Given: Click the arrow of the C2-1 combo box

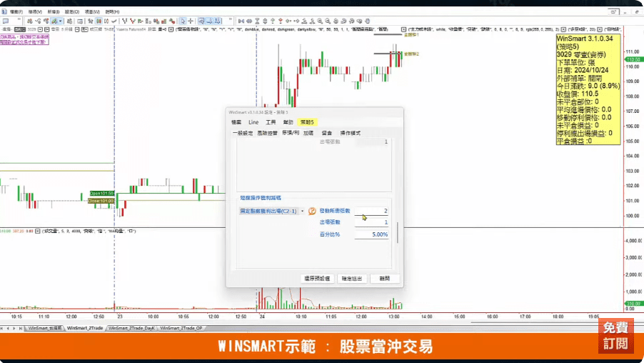Looking at the screenshot, I should click(x=302, y=211).
